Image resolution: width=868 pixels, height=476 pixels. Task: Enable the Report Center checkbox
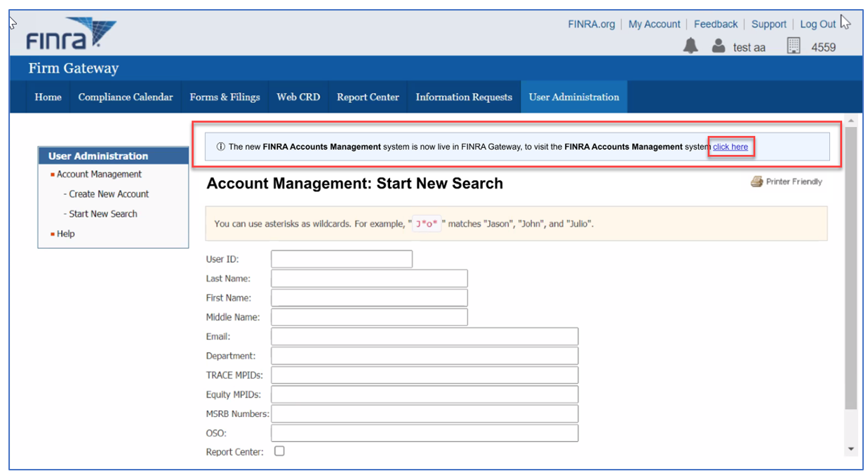[x=279, y=451]
